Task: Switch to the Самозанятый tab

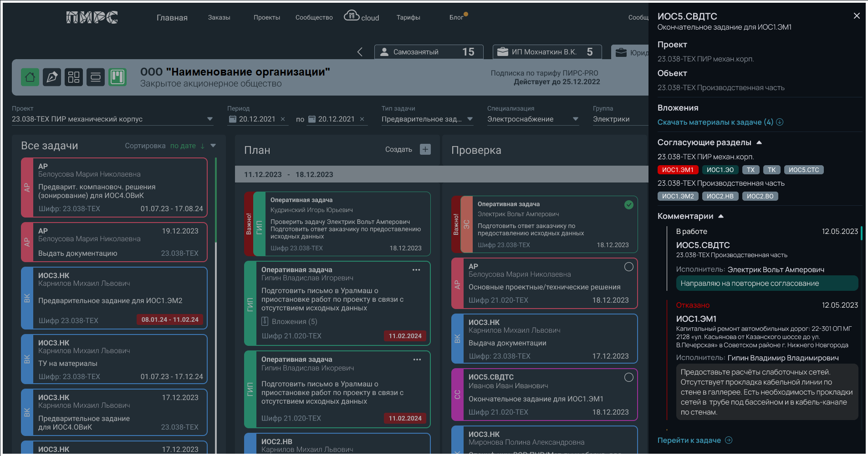Action: click(x=429, y=52)
